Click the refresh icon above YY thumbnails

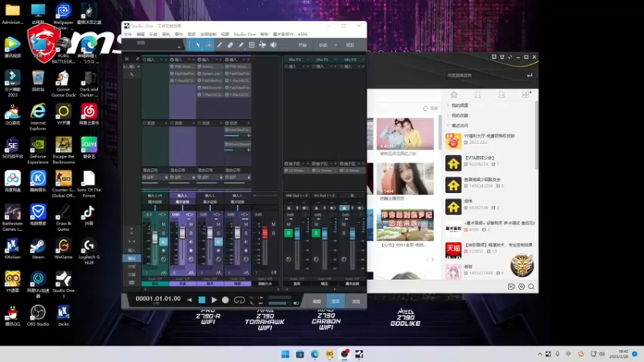pyautogui.click(x=426, y=109)
